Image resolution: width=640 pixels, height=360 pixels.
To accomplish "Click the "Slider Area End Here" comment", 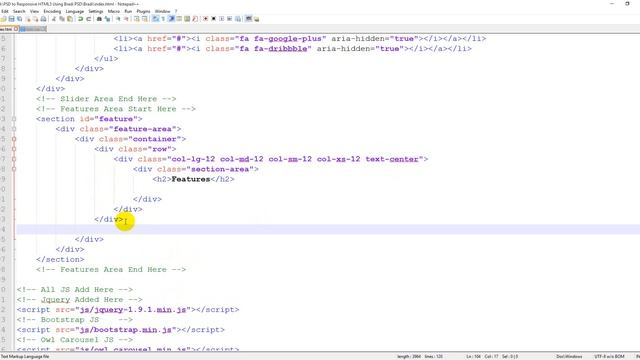I will coord(106,99).
